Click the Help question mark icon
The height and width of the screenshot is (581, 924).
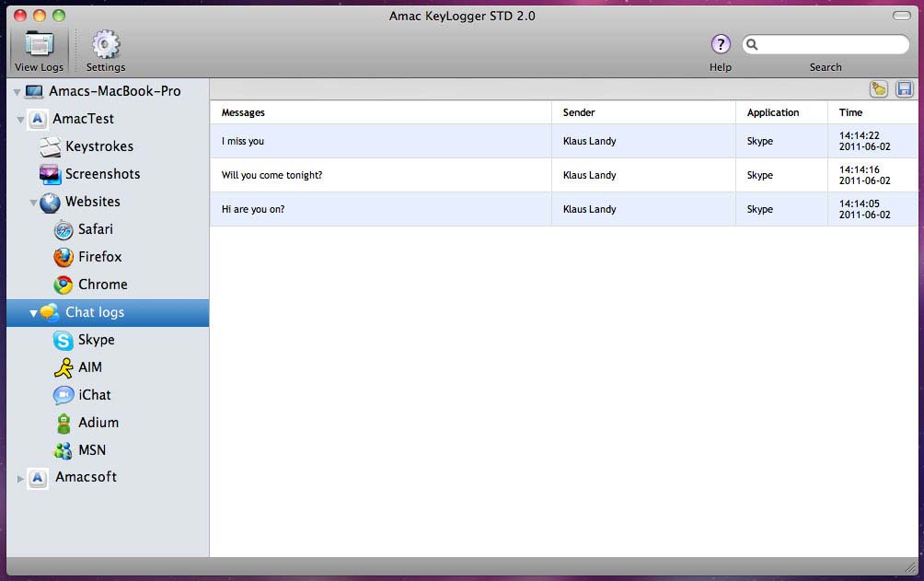point(720,44)
